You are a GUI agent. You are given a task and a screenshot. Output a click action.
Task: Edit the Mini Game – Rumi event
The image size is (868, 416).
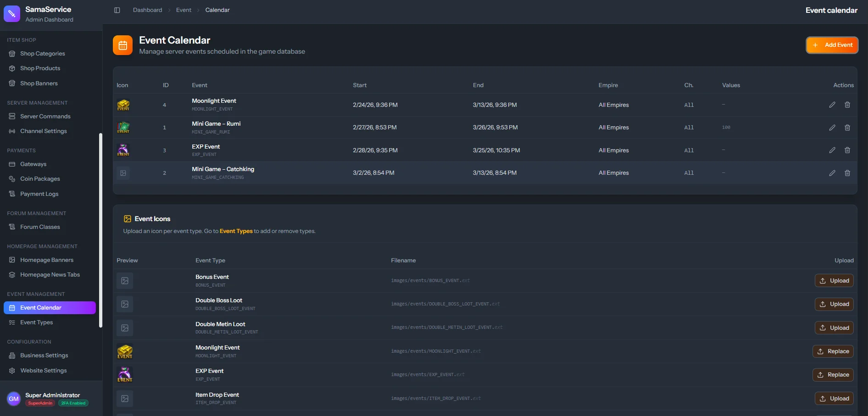832,128
